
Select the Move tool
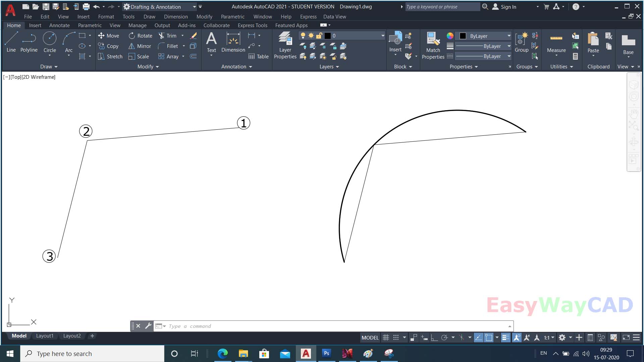click(x=109, y=36)
